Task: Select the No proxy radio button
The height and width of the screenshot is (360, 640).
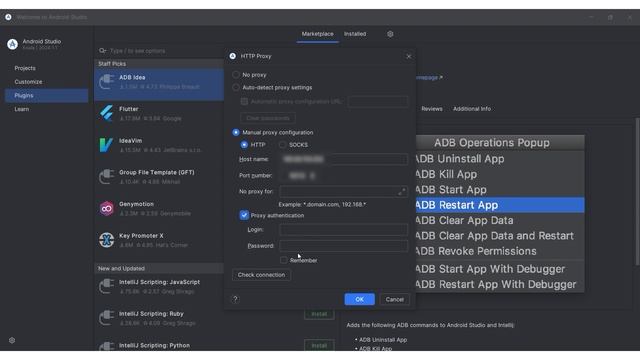Action: pyautogui.click(x=236, y=75)
